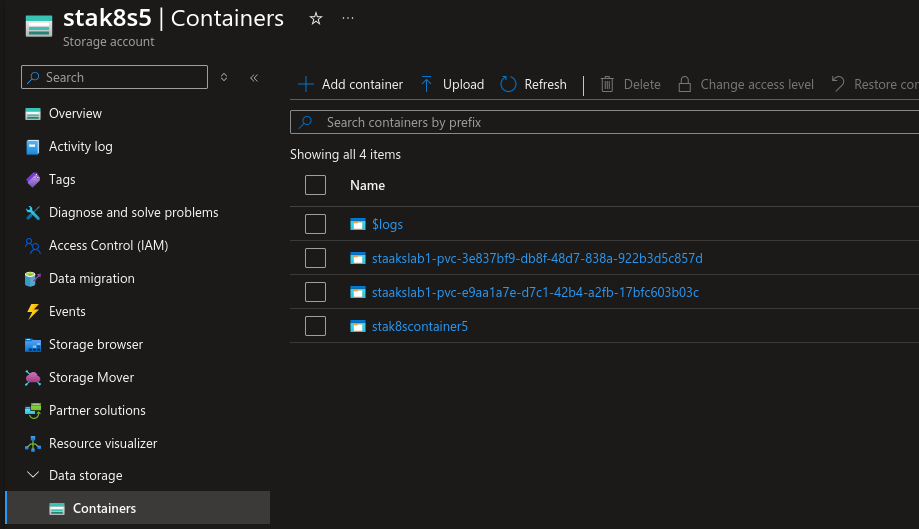Click the Containers icon in sidebar
Image resolution: width=919 pixels, height=529 pixels.
(57, 509)
